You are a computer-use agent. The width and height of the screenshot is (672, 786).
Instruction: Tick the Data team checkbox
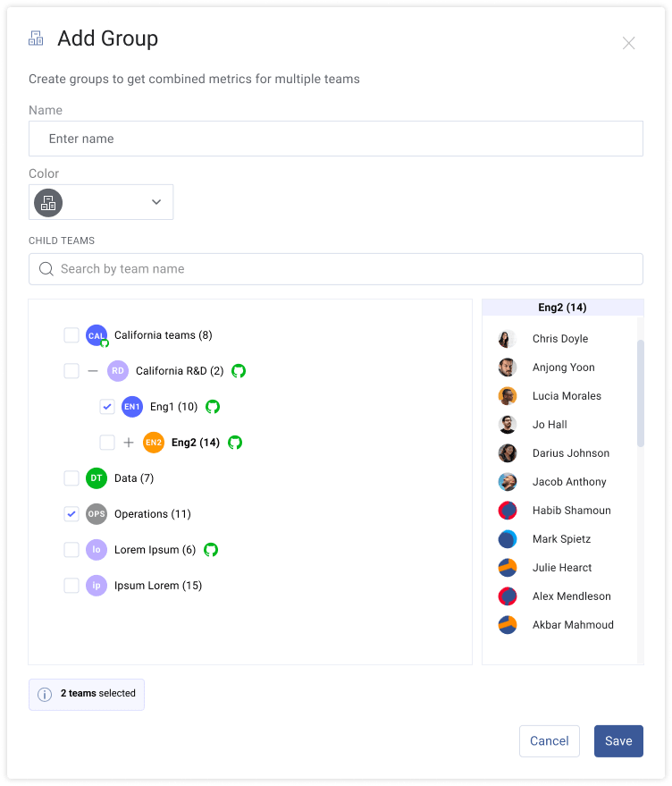click(x=71, y=478)
